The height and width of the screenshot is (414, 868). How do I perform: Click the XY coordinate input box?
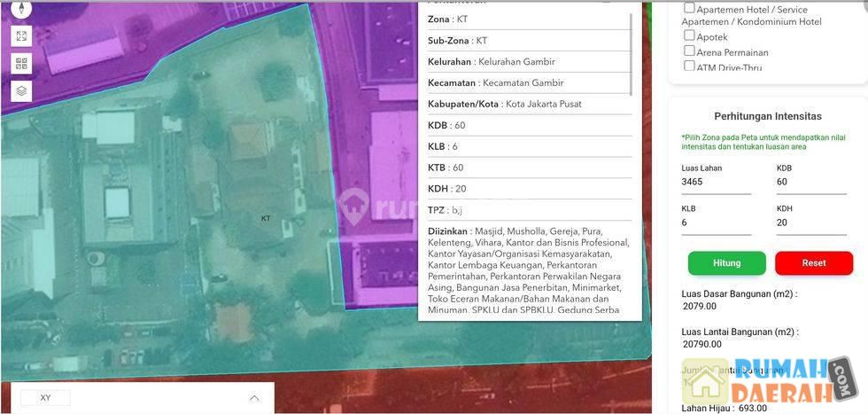pyautogui.click(x=45, y=398)
